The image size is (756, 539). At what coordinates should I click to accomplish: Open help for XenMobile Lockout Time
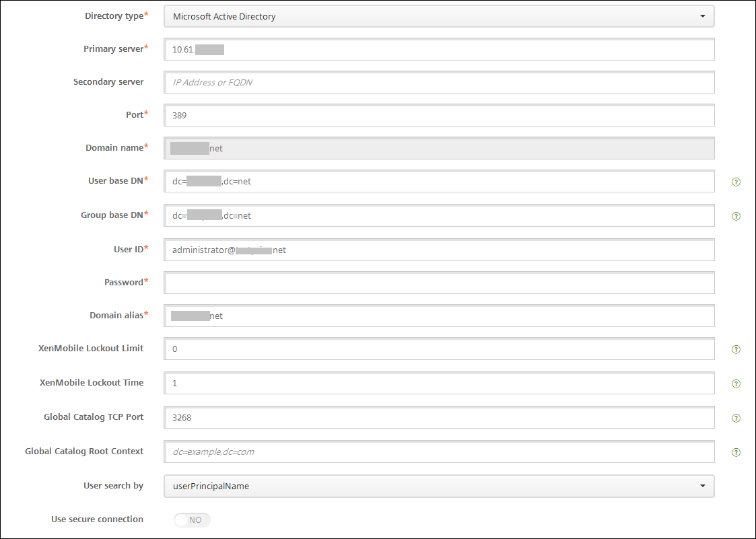pyautogui.click(x=736, y=384)
